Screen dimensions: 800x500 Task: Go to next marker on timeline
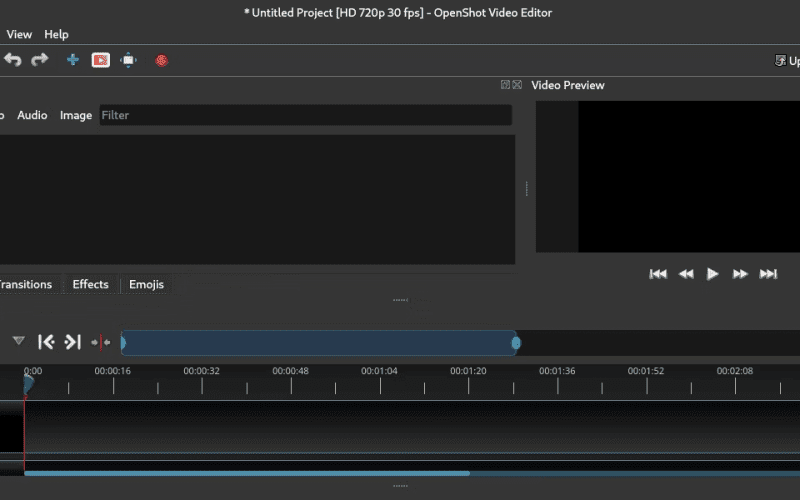[x=72, y=342]
